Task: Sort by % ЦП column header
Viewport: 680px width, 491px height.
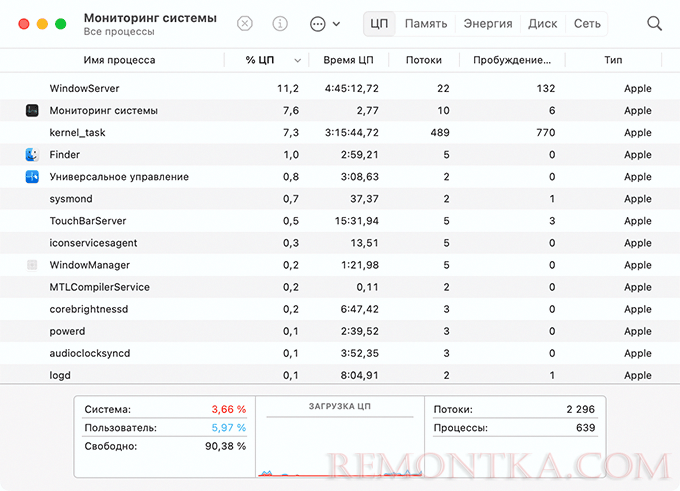Action: 260,60
